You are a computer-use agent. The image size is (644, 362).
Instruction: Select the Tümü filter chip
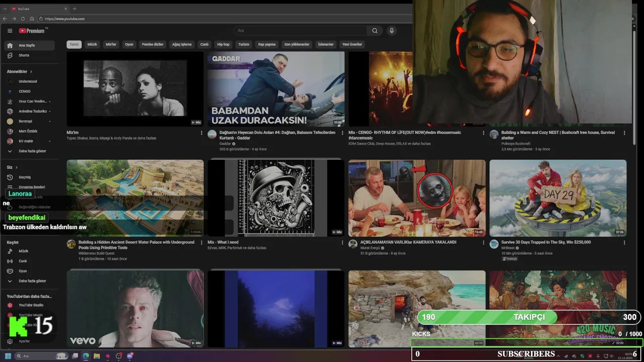point(74,44)
